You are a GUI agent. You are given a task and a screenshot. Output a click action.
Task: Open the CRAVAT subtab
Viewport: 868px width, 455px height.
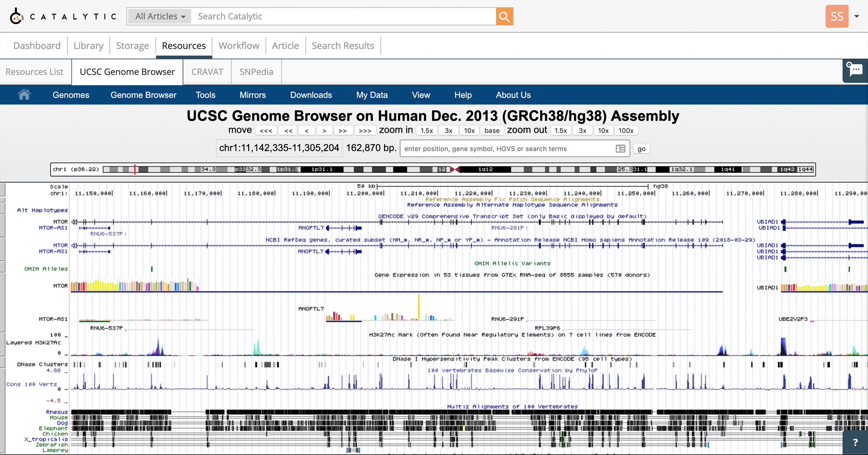(207, 72)
